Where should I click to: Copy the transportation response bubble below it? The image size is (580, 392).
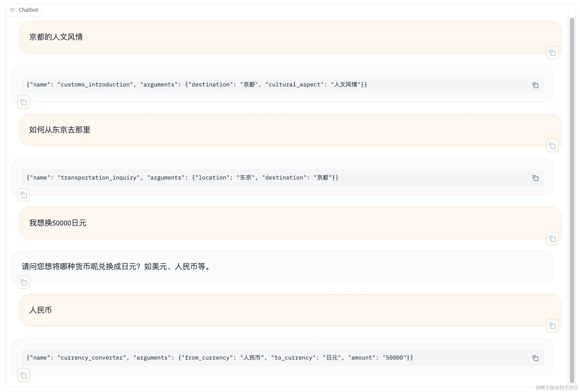(x=23, y=195)
